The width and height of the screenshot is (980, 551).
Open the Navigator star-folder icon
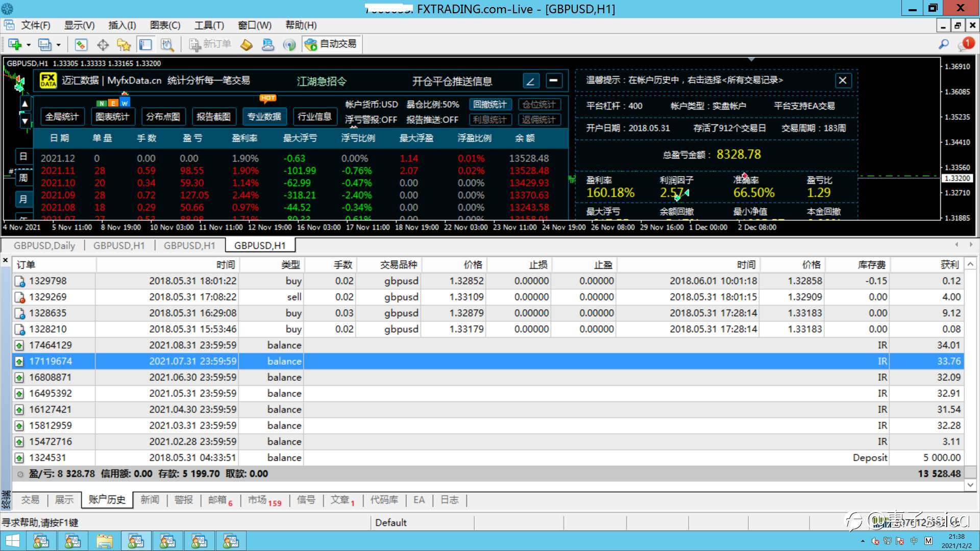click(x=124, y=45)
